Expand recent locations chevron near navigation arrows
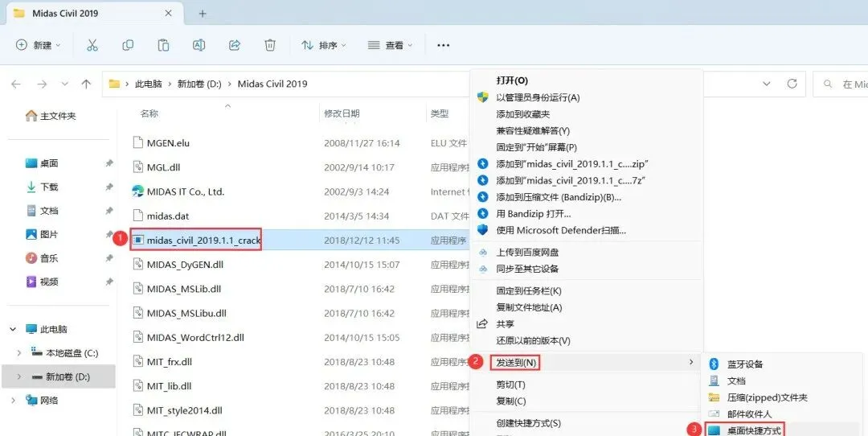Viewport: 868px width, 436px height. pos(65,84)
